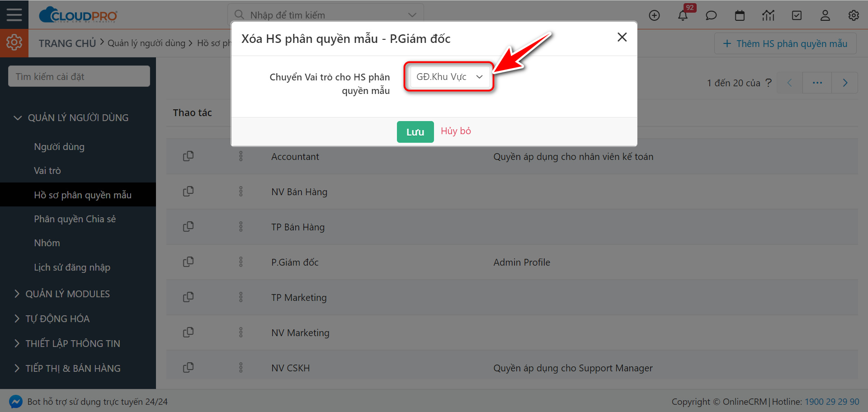The image size is (868, 412).
Task: Click Bot hỗ trợ sử dụng trực tuyến text
Action: 97,402
